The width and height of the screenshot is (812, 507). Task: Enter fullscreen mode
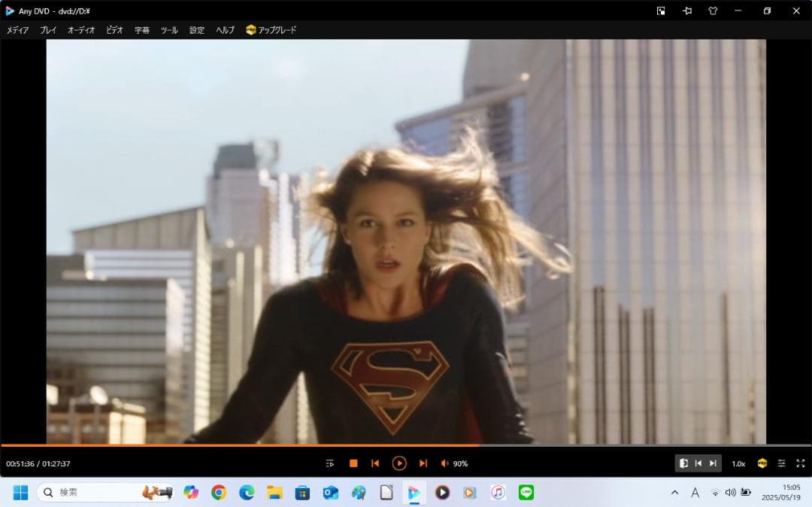point(800,463)
